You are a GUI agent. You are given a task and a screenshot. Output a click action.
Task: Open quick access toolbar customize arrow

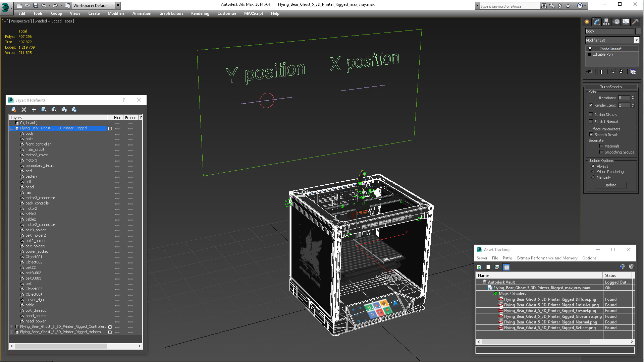118,5
